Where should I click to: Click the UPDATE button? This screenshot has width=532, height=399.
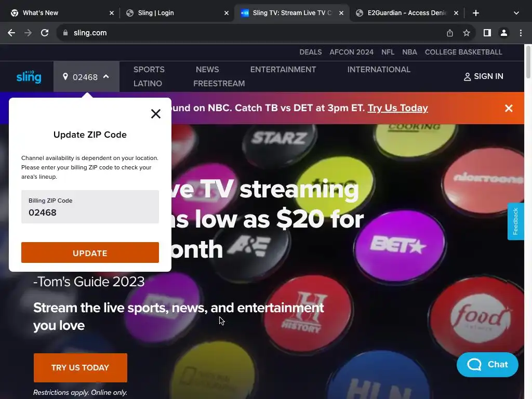click(90, 252)
